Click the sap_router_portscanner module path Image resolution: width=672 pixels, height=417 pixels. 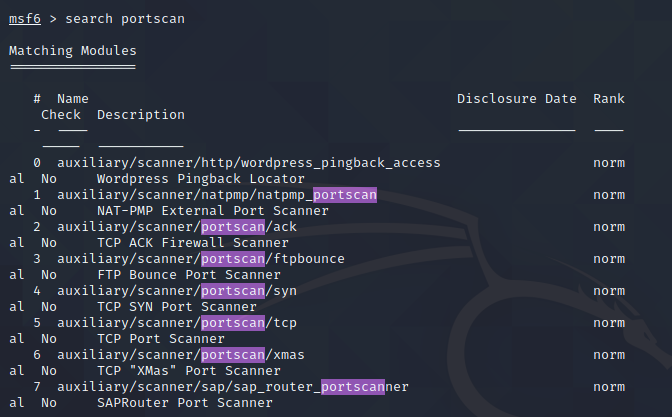pyautogui.click(x=233, y=387)
